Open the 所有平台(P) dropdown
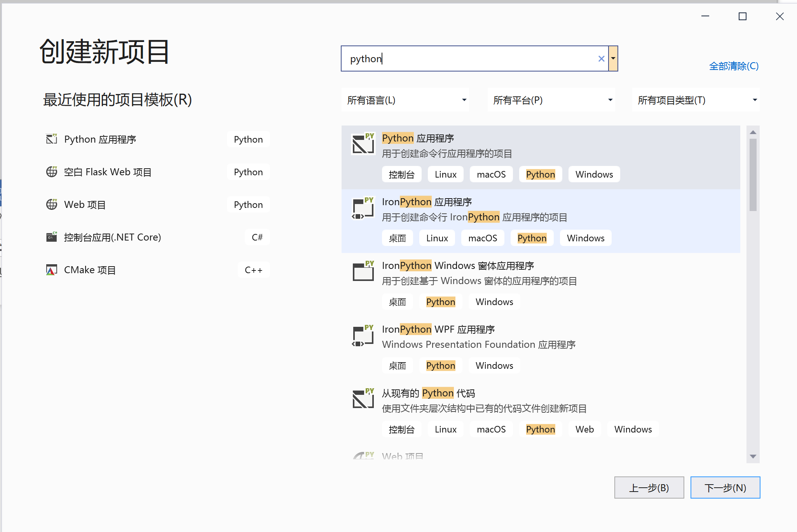This screenshot has height=532, width=797. click(551, 100)
